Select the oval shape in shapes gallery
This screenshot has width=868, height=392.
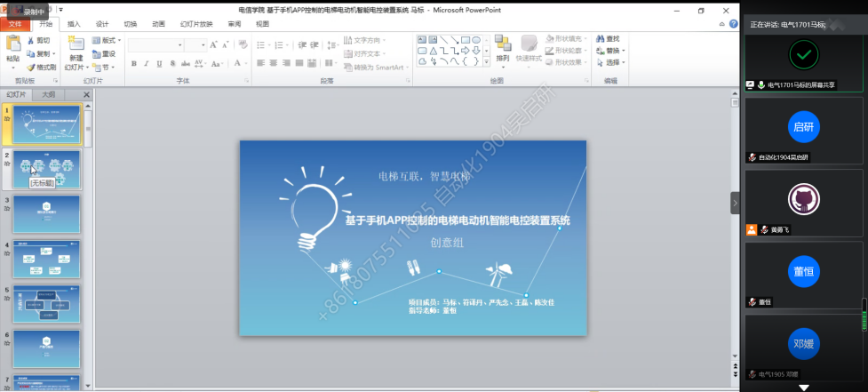tap(476, 39)
